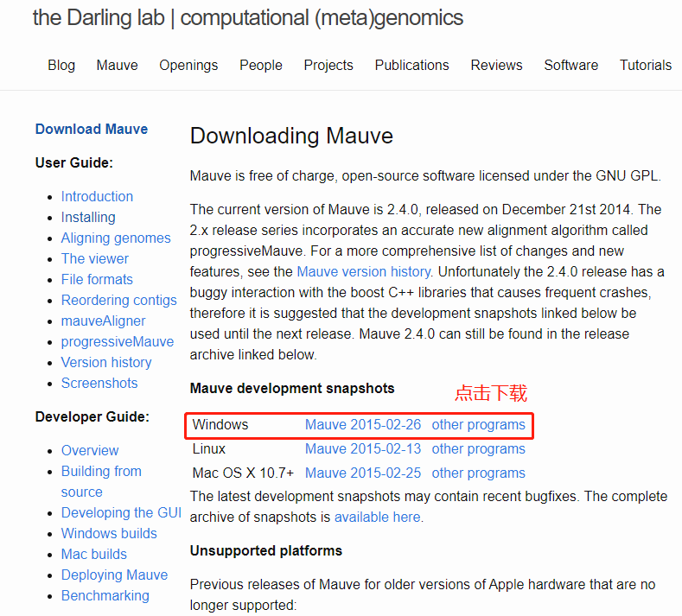Open the Developing the GUI link
Screen dimensions: 682x616
click(121, 513)
